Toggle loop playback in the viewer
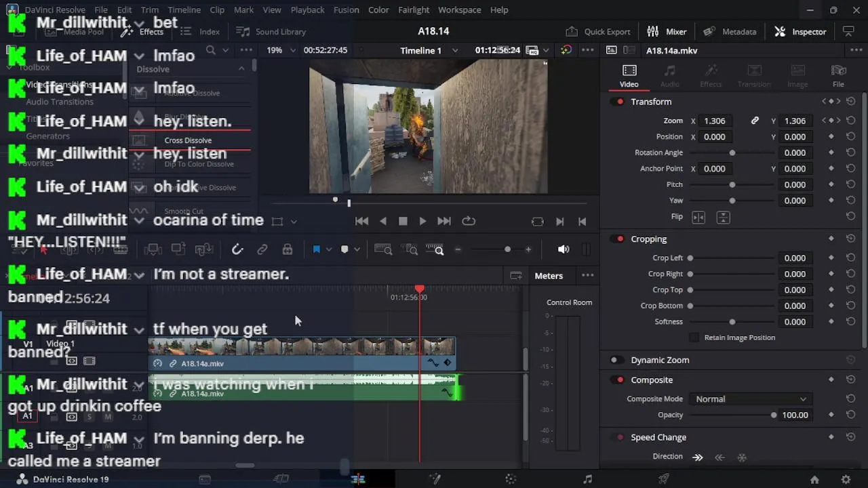Screen dimensions: 868x488 click(469, 221)
